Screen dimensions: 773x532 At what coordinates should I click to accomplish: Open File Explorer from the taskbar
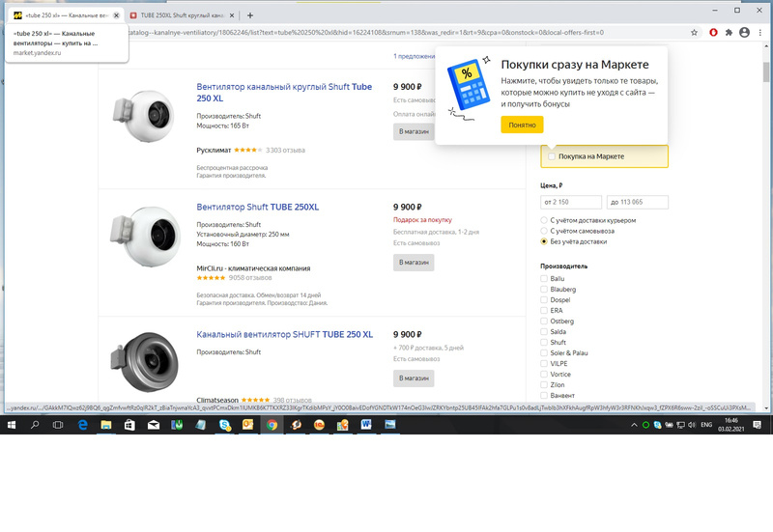coord(106,425)
